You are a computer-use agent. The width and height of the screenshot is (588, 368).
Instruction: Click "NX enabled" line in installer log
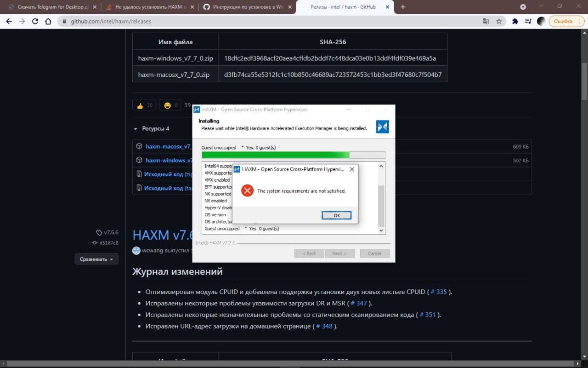(216, 201)
